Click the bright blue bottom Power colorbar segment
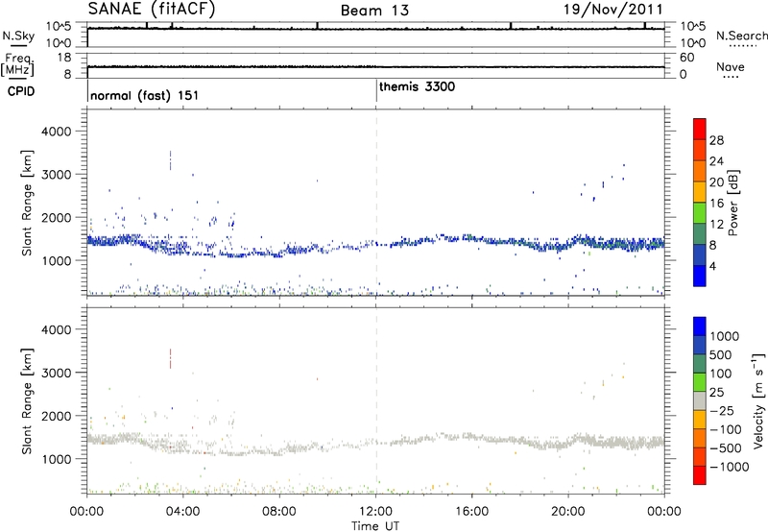This screenshot has height=532, width=768. point(700,276)
